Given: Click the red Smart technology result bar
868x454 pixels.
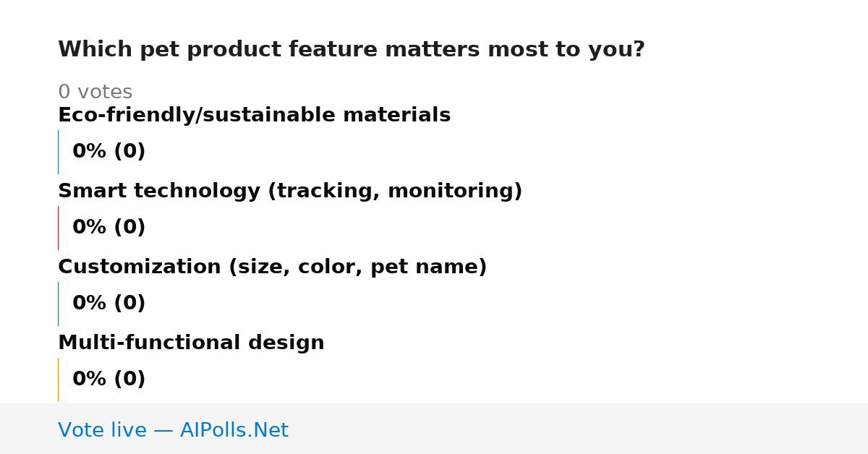Looking at the screenshot, I should coord(58,228).
